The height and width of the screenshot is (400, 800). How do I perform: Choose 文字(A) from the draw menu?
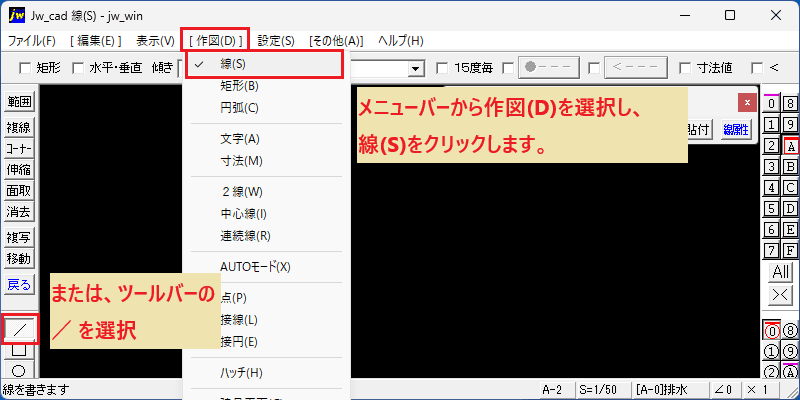pyautogui.click(x=264, y=139)
